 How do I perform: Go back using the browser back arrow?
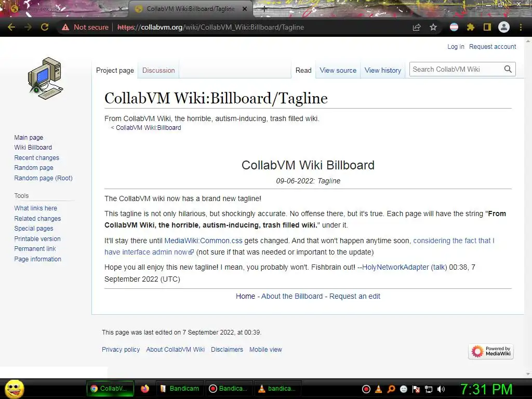(x=11, y=27)
